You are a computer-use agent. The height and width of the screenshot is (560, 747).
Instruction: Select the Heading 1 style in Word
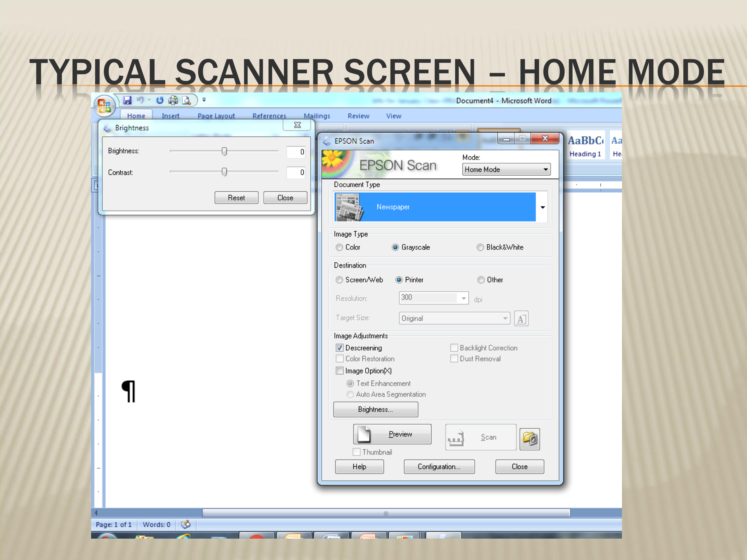585,145
